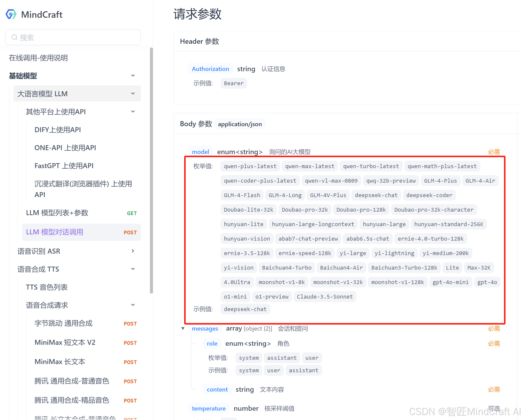Click the deepseek-chat enum value tag

pos(376,195)
